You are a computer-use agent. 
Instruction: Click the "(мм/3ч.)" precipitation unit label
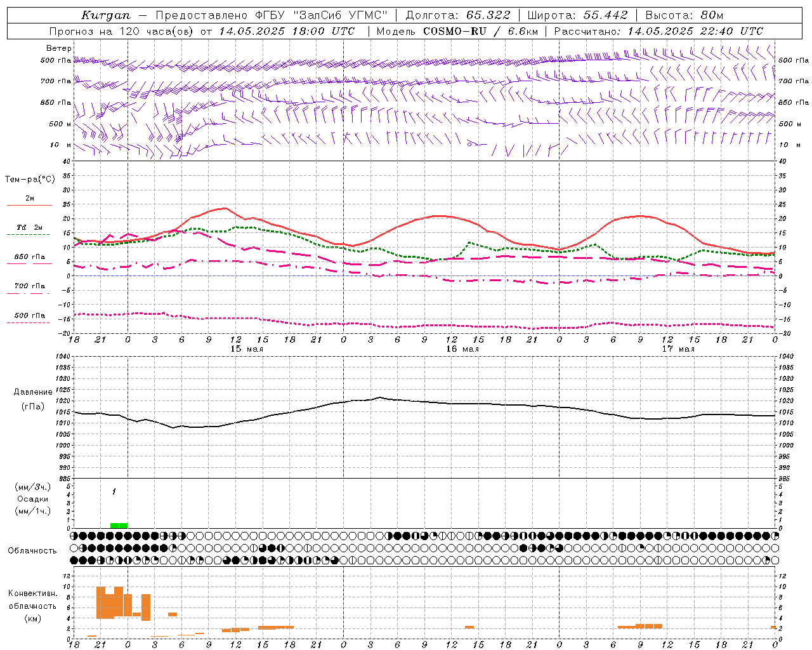point(33,487)
